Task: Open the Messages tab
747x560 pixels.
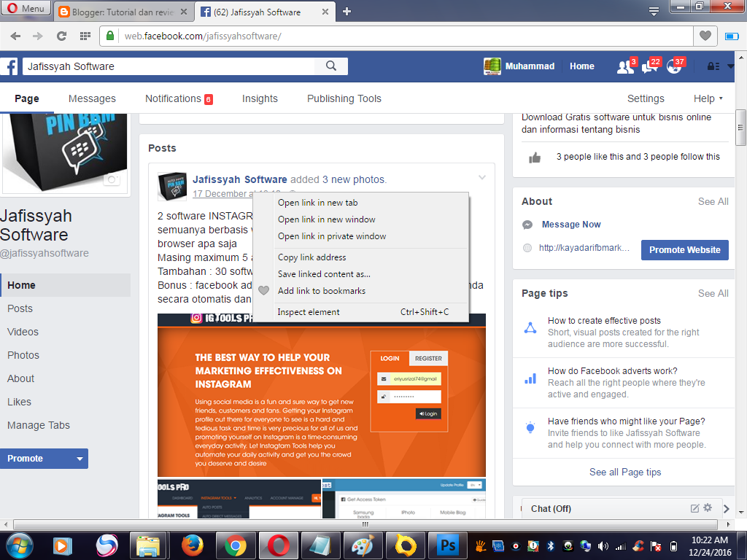Action: point(92,98)
